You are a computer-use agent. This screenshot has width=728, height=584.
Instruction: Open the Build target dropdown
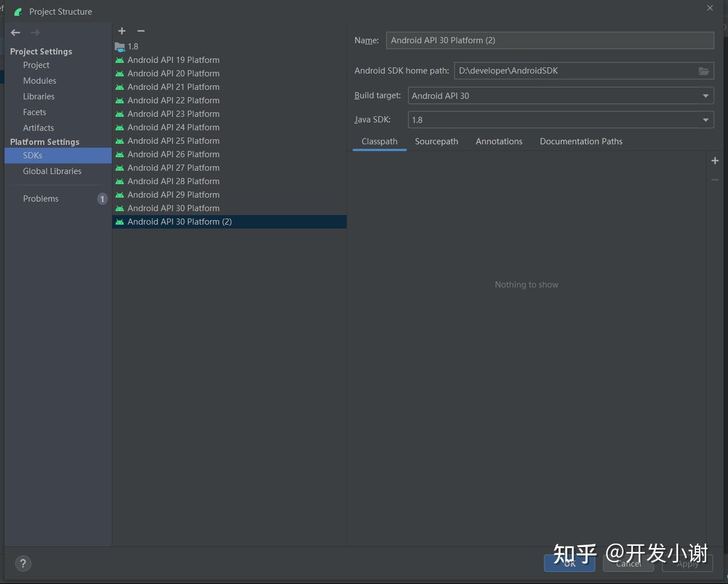705,95
